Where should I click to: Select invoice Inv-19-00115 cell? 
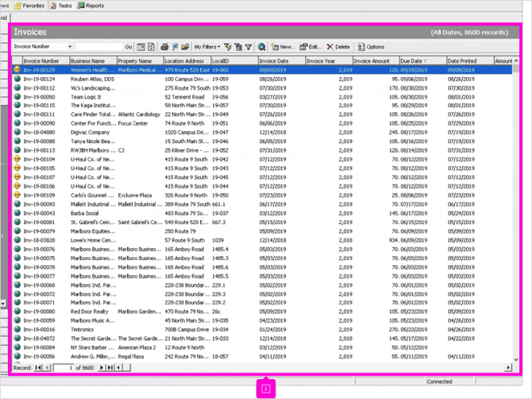click(x=40, y=106)
